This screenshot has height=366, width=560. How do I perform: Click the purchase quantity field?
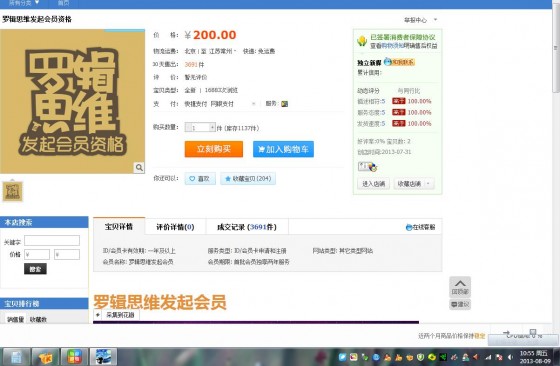coord(200,127)
